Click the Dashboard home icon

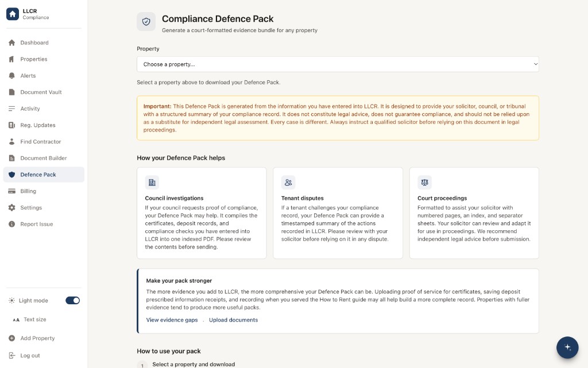click(11, 42)
